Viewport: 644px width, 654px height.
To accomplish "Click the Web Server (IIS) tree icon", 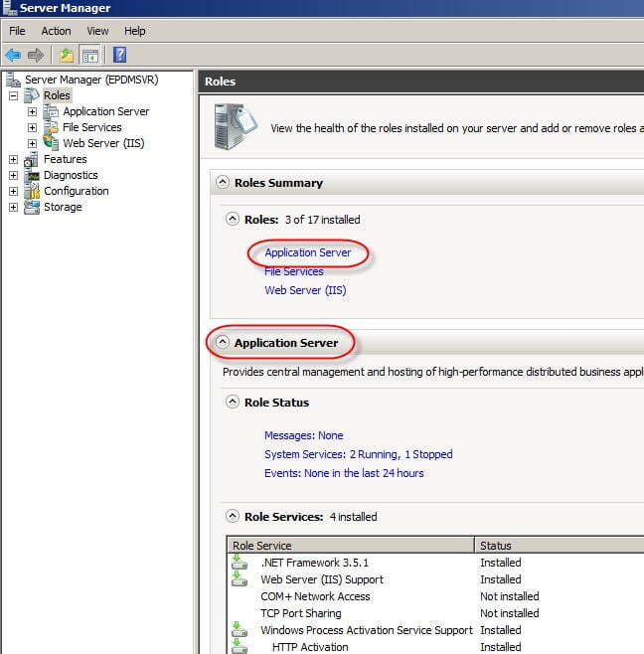I will (x=51, y=143).
